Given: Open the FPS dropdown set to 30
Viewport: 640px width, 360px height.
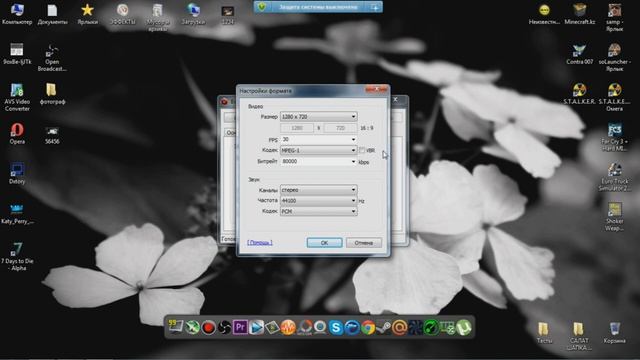Looking at the screenshot, I should point(318,140).
